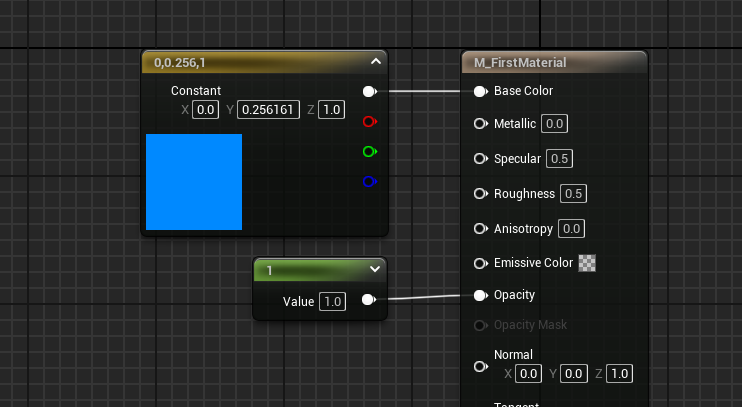Collapse the 0,0.256,1 constant node
742x407 pixels.
[376, 62]
